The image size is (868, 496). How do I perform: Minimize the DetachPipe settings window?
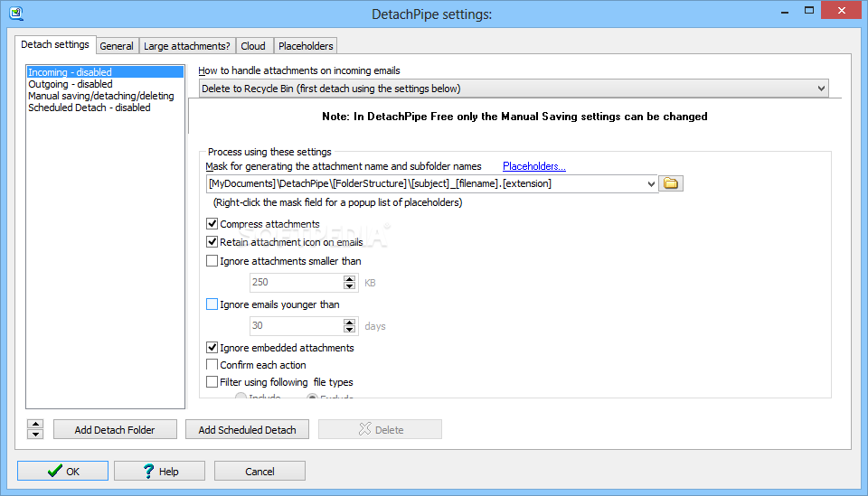click(785, 11)
